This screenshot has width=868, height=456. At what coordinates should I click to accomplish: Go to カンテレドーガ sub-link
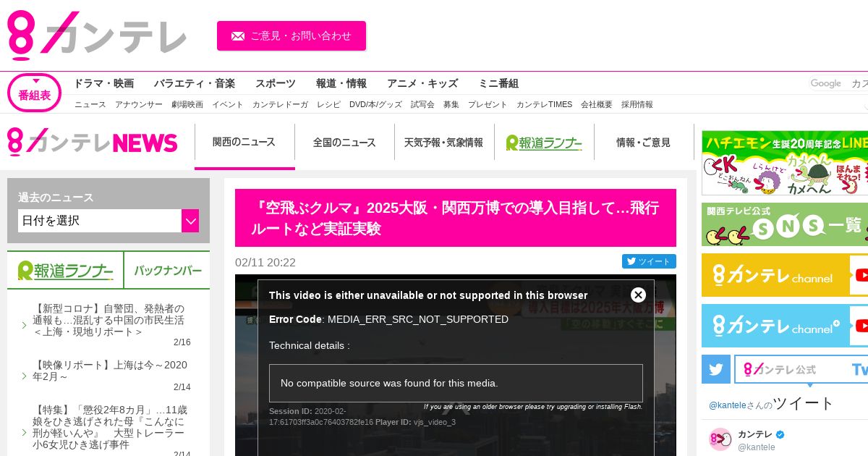pos(280,104)
